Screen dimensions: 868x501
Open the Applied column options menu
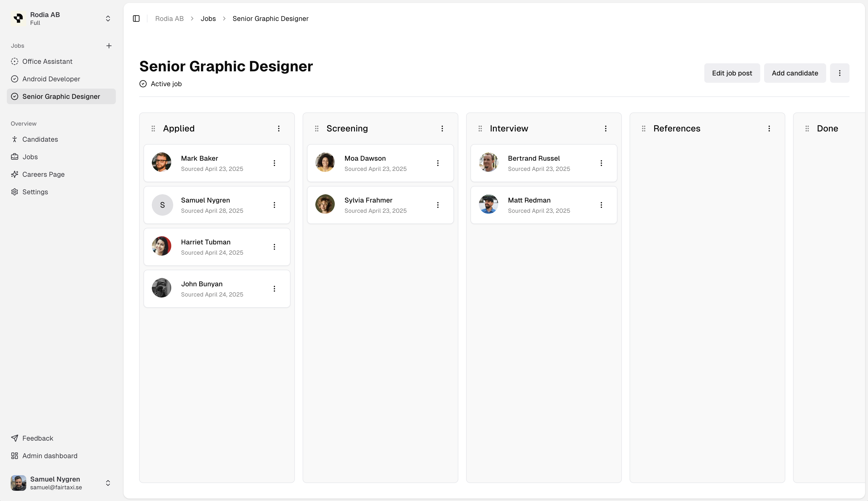(x=279, y=128)
